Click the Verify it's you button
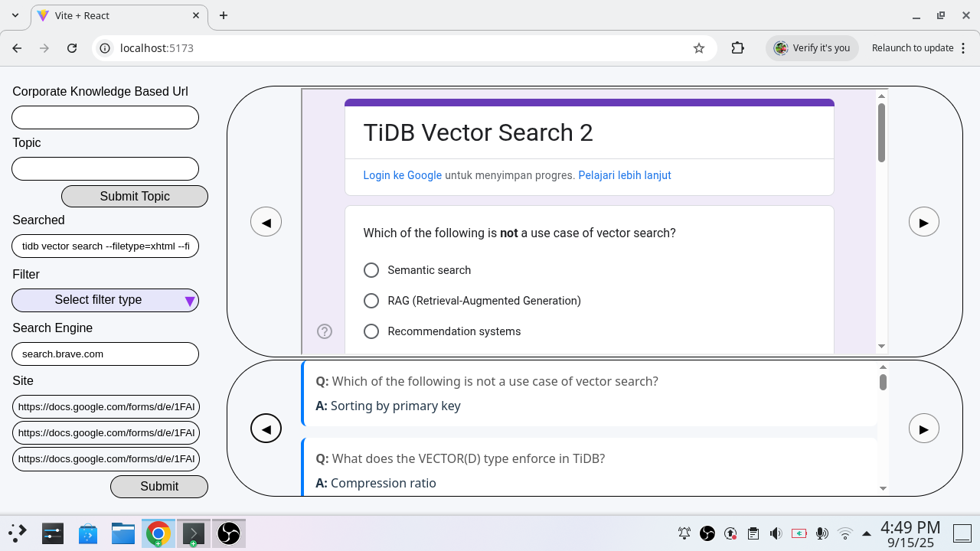980x551 pixels. pyautogui.click(x=812, y=47)
